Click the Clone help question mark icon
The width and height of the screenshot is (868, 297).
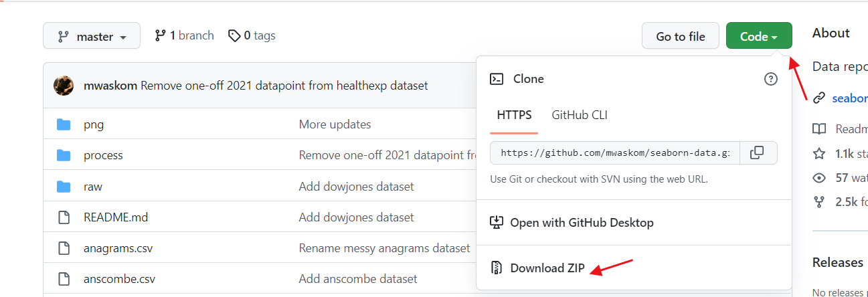click(x=771, y=79)
